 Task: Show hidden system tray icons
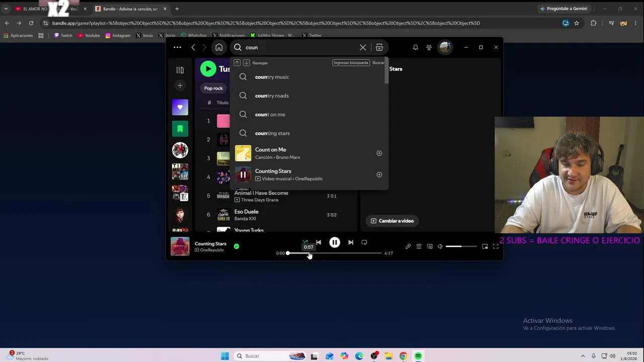click(x=583, y=356)
